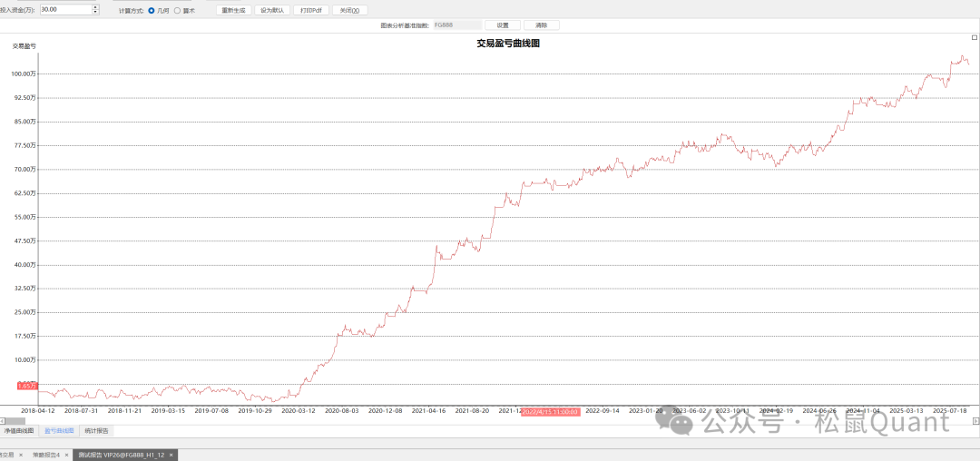The height and width of the screenshot is (461, 980).
Task: Click the 打印Pdf button
Action: pyautogui.click(x=310, y=10)
